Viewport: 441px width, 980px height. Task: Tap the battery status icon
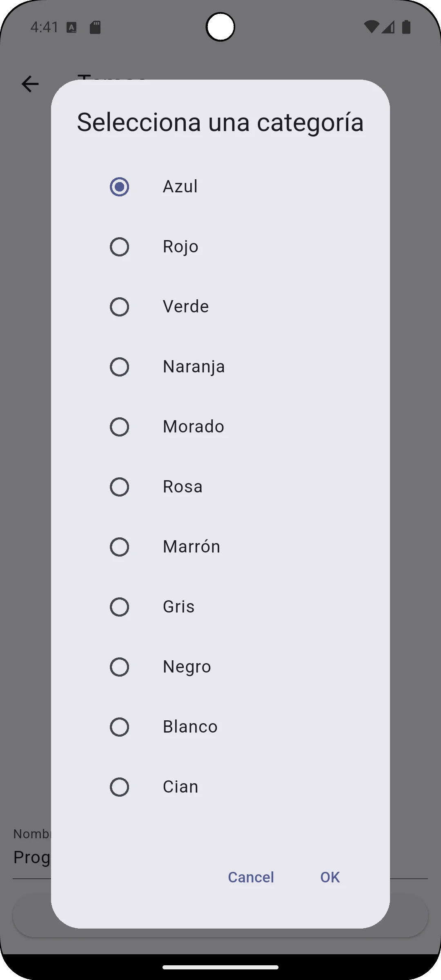(x=406, y=27)
